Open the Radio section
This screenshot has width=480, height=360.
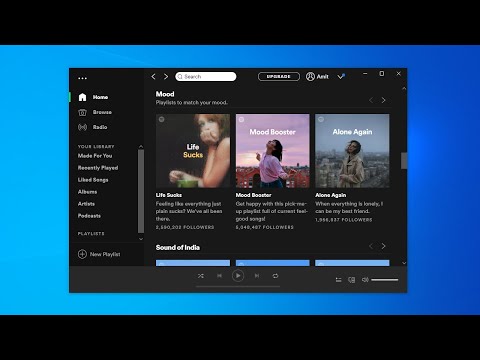[100, 127]
